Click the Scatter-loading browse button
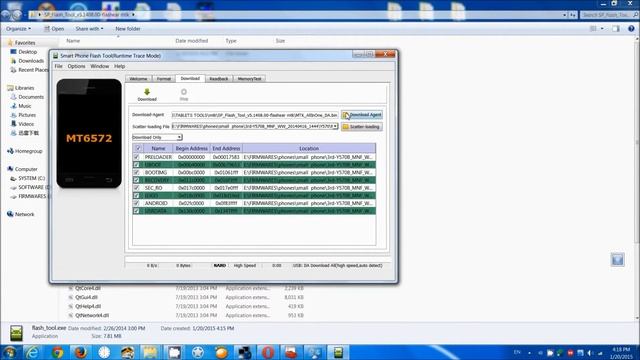Image resolution: width=640 pixels, height=360 pixels. pos(362,127)
